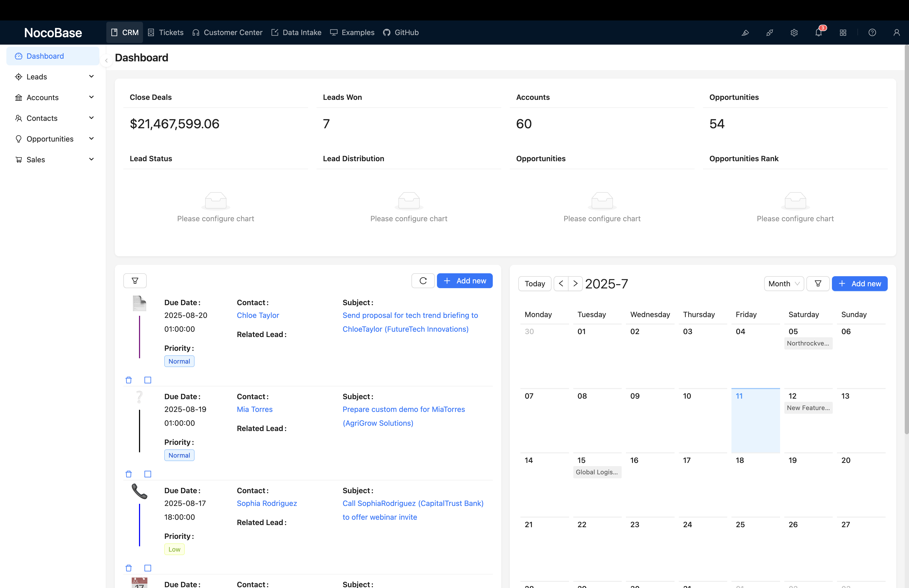Select calendar day 11

(x=755, y=420)
